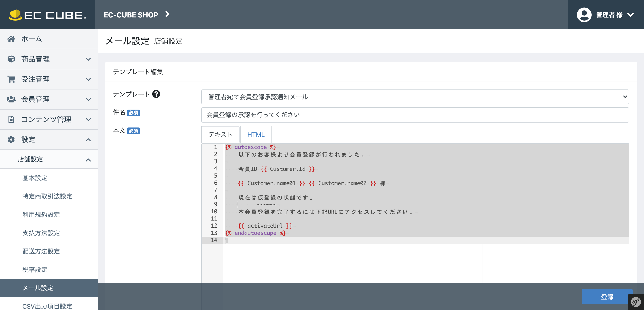
Task: Click the settings gear icon
Action: pos(11,140)
